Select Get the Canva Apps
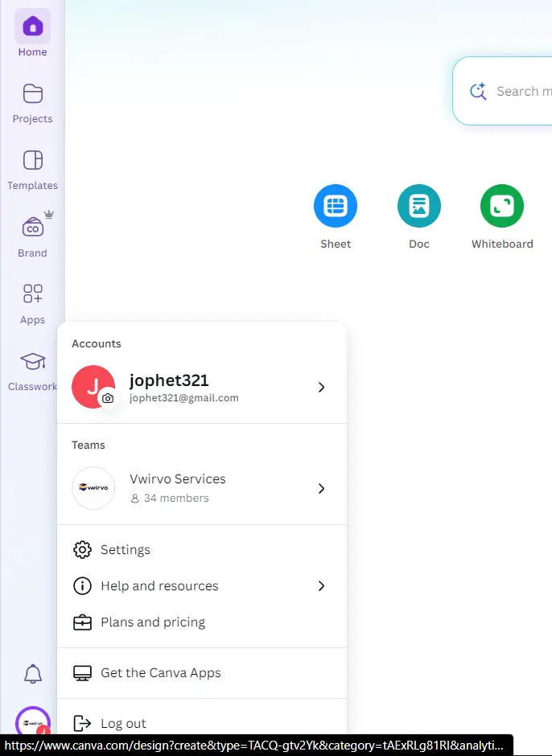This screenshot has height=756, width=552. pyautogui.click(x=202, y=673)
